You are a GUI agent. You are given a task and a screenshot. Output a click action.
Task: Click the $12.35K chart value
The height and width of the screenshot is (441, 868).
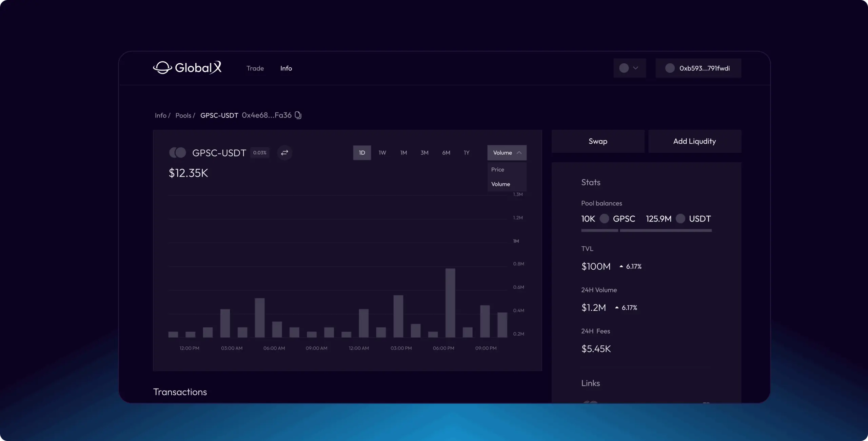point(189,173)
